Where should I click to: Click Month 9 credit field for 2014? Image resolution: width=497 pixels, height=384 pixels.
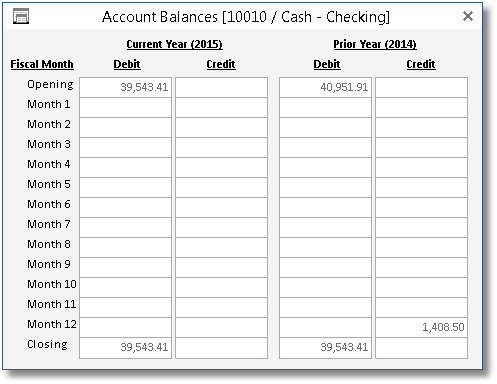click(x=422, y=267)
